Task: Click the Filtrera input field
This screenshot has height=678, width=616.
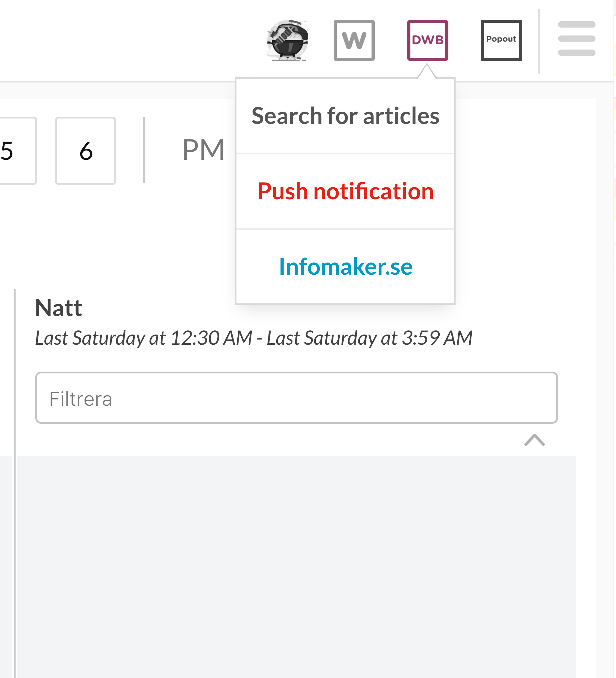Action: tap(297, 397)
